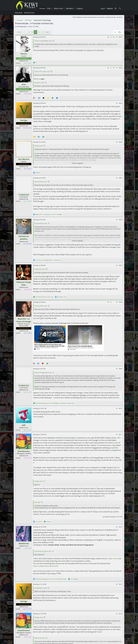Expand Vertigo's quote in post #204
Viewport: 138px width, 644px height.
(78, 163)
